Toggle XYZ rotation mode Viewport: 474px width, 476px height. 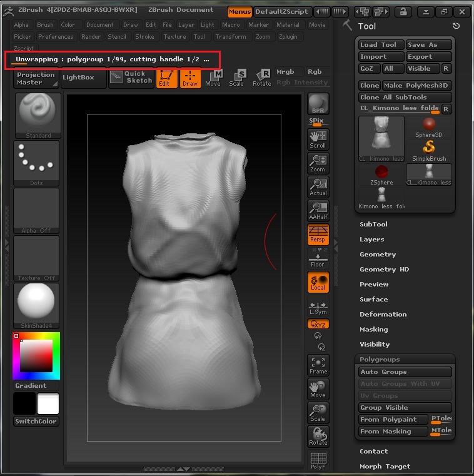coord(318,324)
